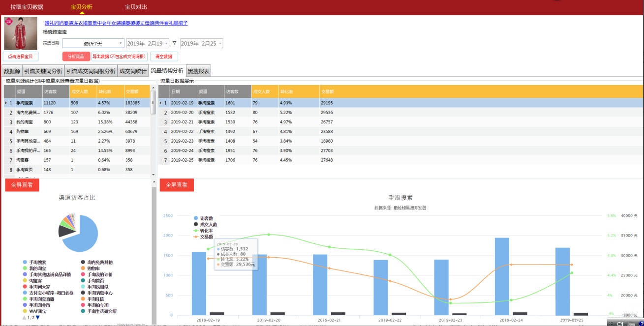Toggle 手淘首页 legend item
The width and height of the screenshot is (644, 326).
click(x=92, y=281)
